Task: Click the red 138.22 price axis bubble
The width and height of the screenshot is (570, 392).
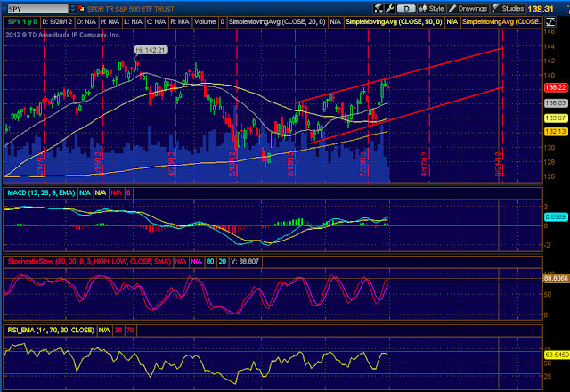Action: point(556,87)
